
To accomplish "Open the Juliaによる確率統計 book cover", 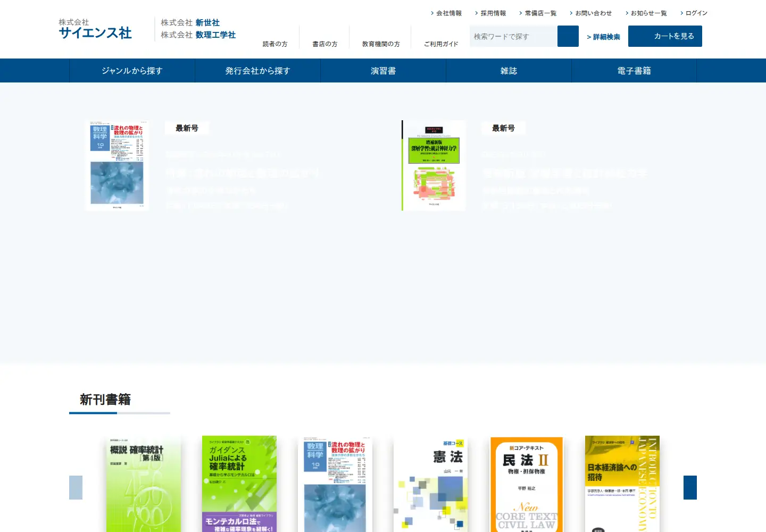I will point(239,484).
